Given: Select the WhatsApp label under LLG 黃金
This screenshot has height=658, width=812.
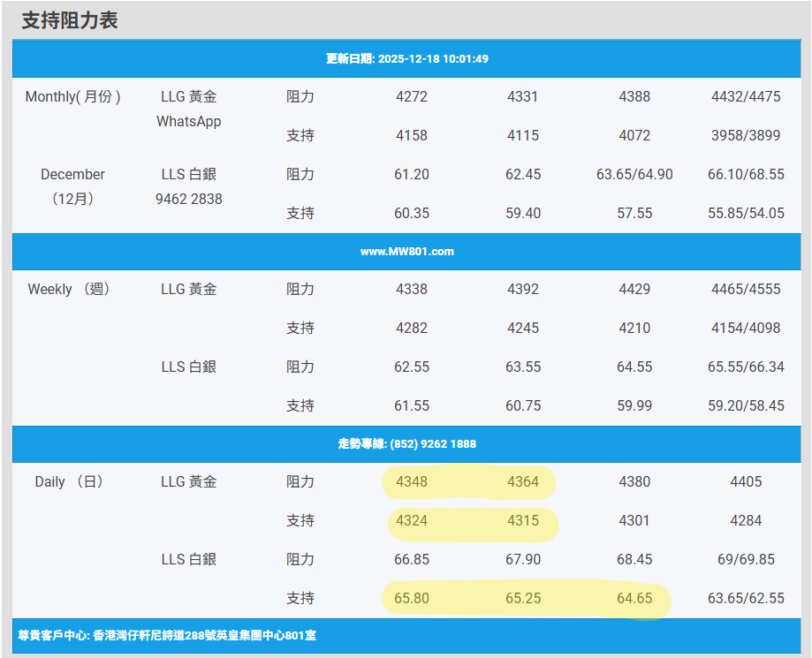Looking at the screenshot, I should click(x=188, y=122).
